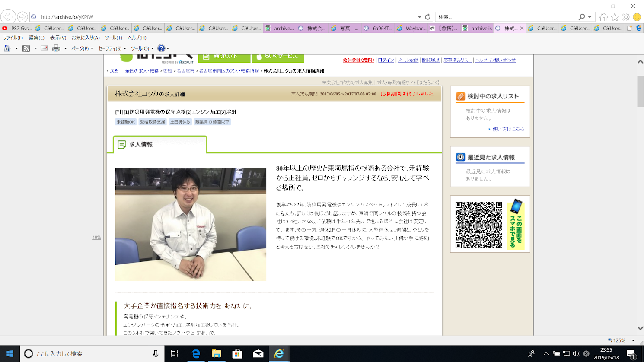Show hidden tray icons chevron
Viewport: 644px width, 362px height.
coord(546,354)
